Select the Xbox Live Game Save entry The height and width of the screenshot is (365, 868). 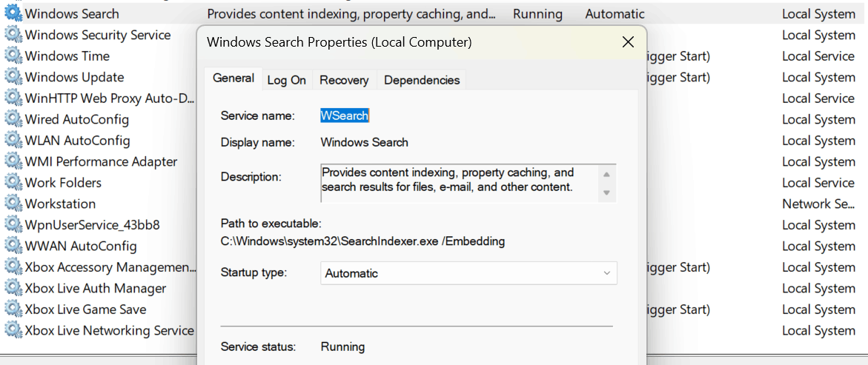86,309
